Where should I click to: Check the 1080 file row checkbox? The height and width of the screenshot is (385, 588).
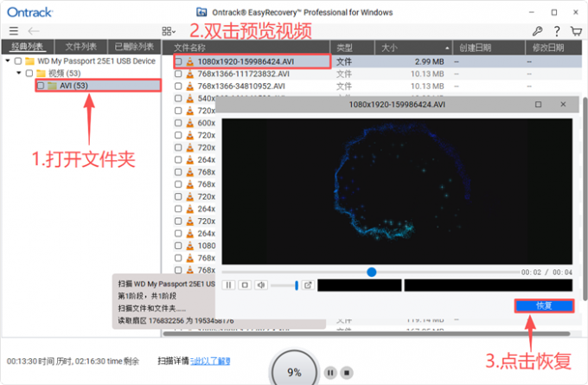click(x=178, y=246)
